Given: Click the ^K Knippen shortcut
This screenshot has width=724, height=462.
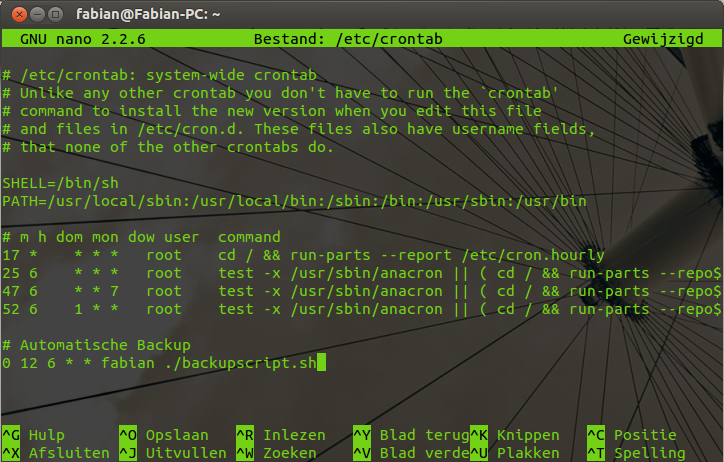Looking at the screenshot, I should (515, 435).
